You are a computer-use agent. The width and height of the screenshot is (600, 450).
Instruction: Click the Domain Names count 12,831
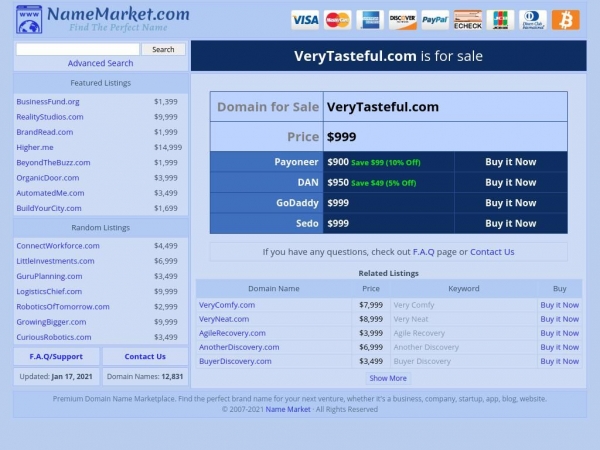(172, 377)
